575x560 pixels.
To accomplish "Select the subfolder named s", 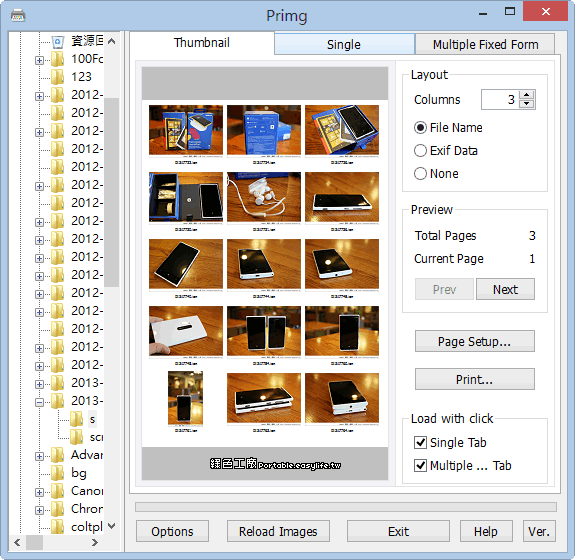I will point(92,419).
